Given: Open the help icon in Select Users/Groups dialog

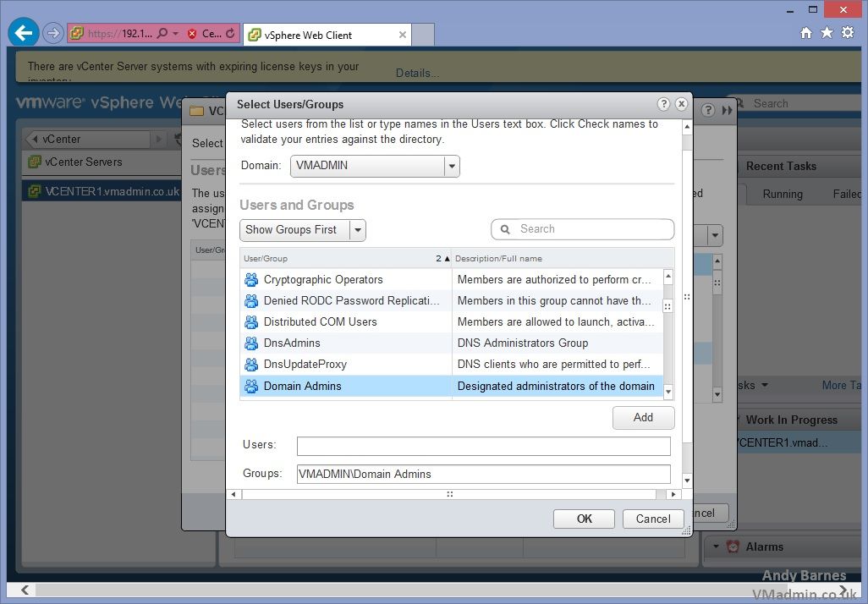Looking at the screenshot, I should (664, 104).
